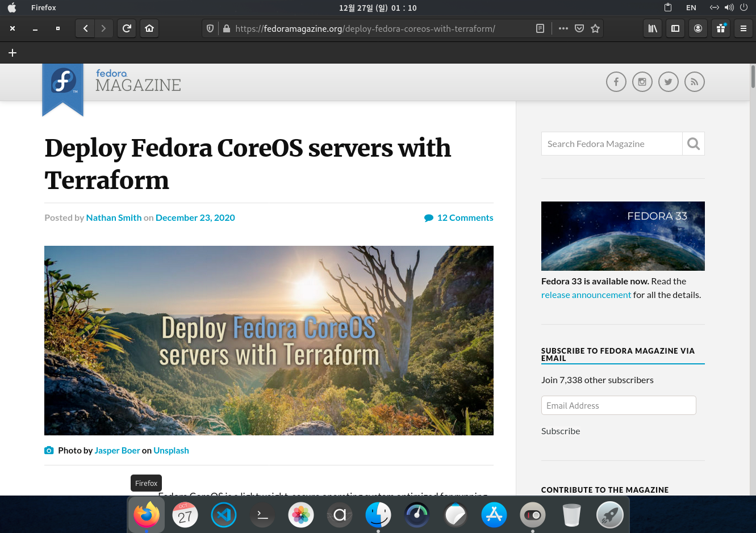Toggle reader view in the address bar
Viewport: 756px width, 533px height.
pos(540,28)
